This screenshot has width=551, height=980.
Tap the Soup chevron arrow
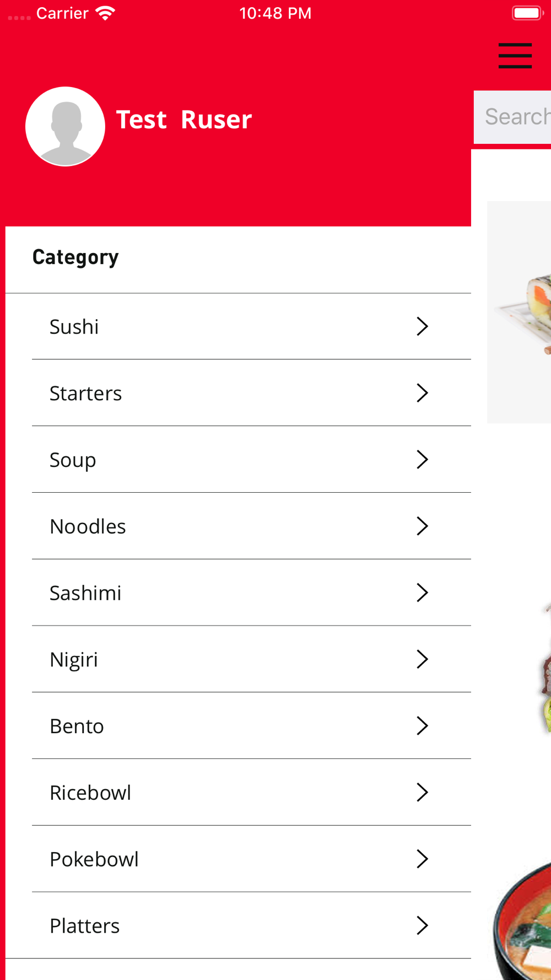tap(422, 460)
